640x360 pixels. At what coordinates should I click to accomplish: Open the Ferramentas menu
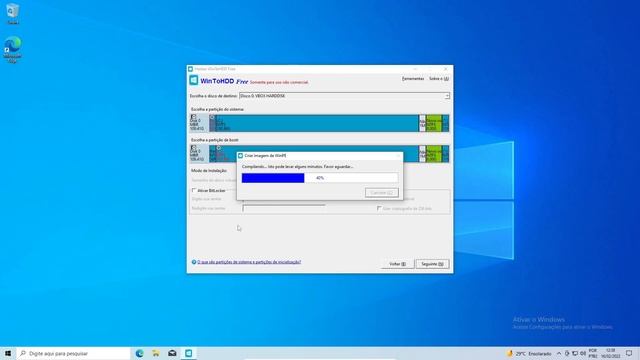point(413,78)
